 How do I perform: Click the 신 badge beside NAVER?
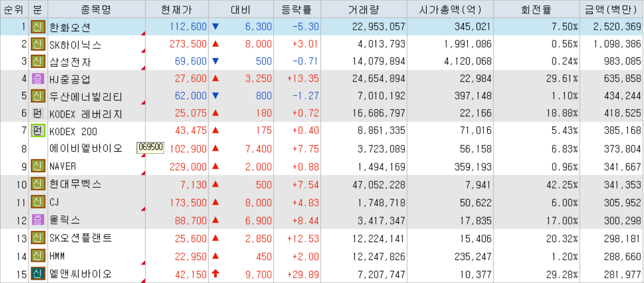point(37,166)
